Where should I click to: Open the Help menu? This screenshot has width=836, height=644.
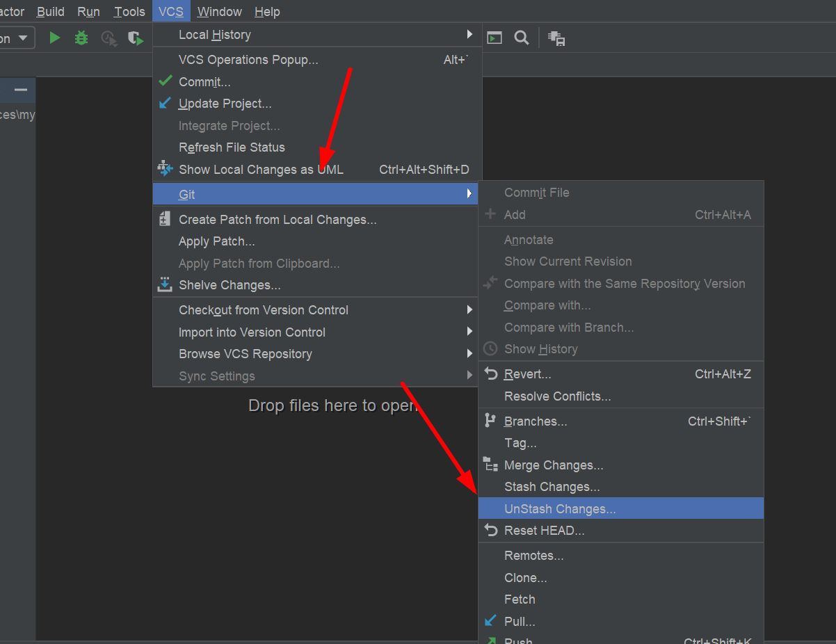coord(267,12)
